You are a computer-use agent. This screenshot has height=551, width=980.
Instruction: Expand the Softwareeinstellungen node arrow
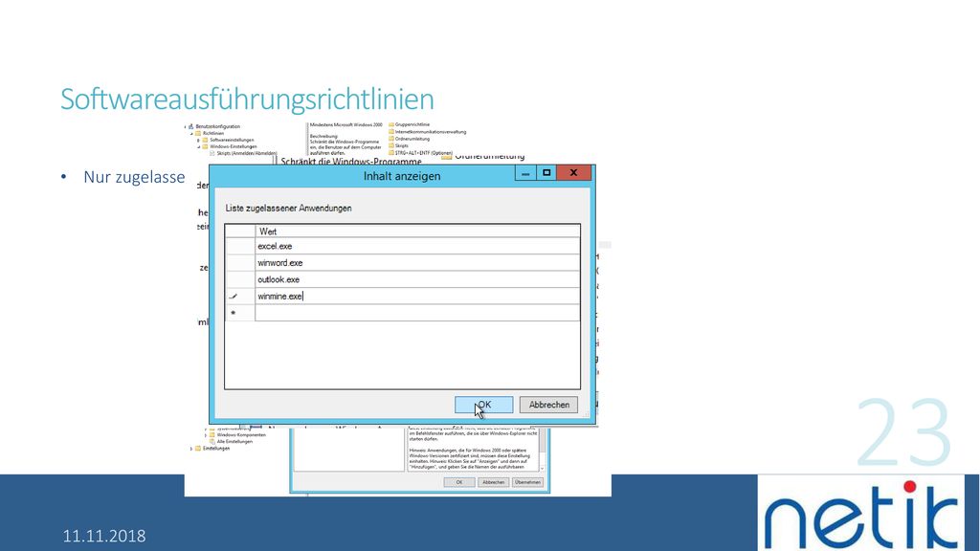click(x=198, y=141)
